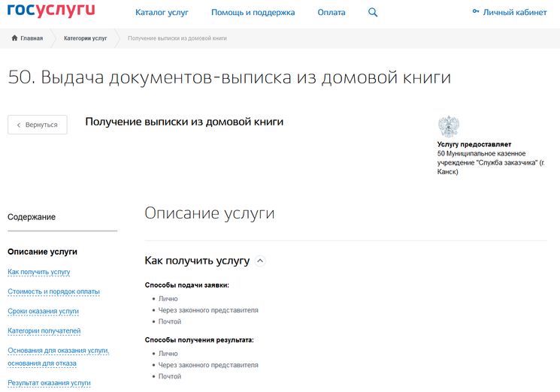560x392 pixels.
Task: Click Через законного представителя under подачи заявки
Action: [x=208, y=310]
